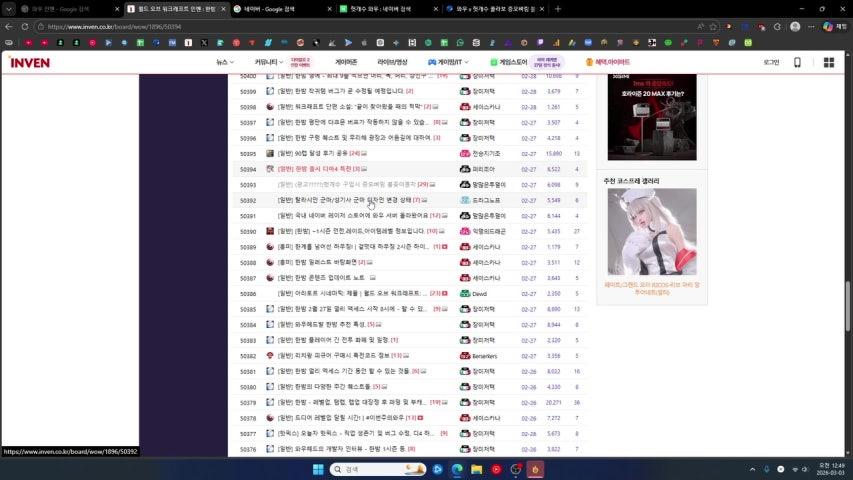Open post 50395 title link
The width and height of the screenshot is (853, 480).
[313, 153]
